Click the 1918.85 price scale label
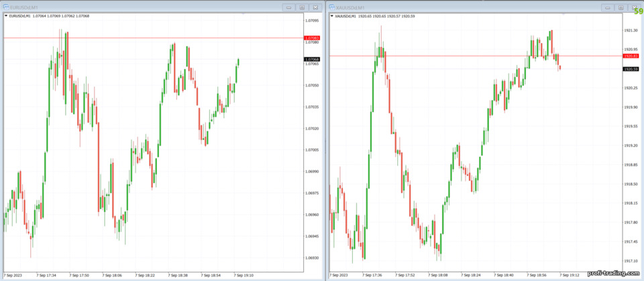644x281 pixels. pos(631,165)
